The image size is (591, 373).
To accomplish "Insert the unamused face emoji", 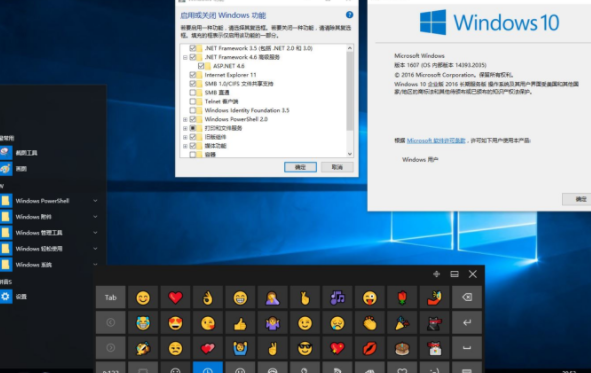I will [175, 348].
